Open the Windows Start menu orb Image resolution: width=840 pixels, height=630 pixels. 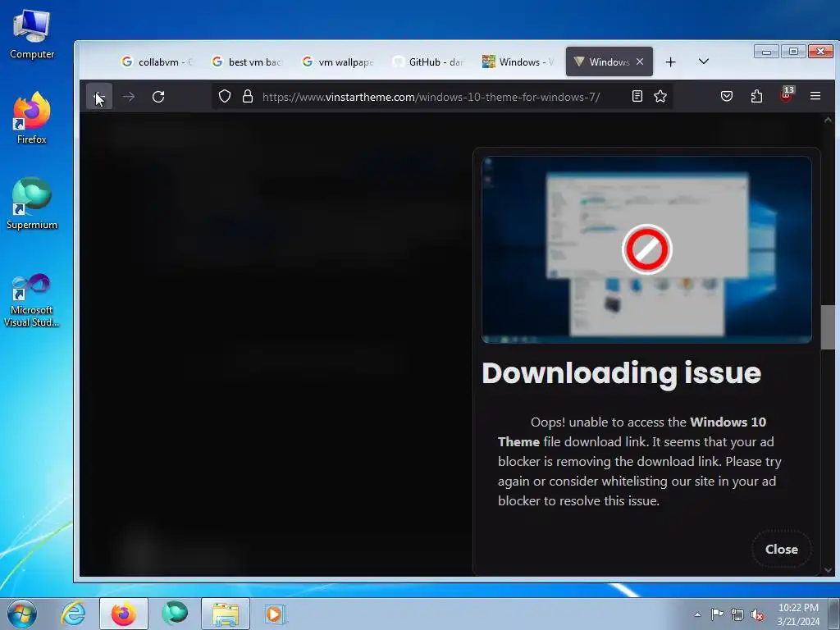coord(22,614)
